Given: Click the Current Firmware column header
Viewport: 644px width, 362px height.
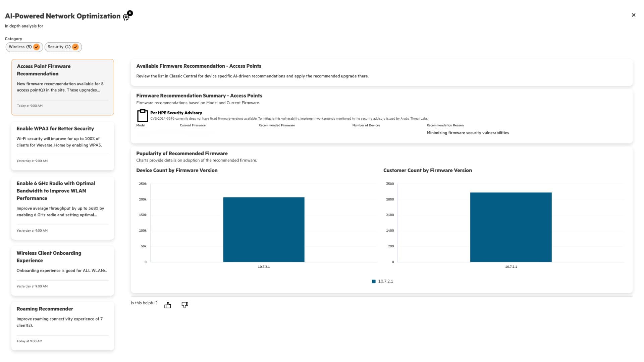Looking at the screenshot, I should [x=193, y=125].
